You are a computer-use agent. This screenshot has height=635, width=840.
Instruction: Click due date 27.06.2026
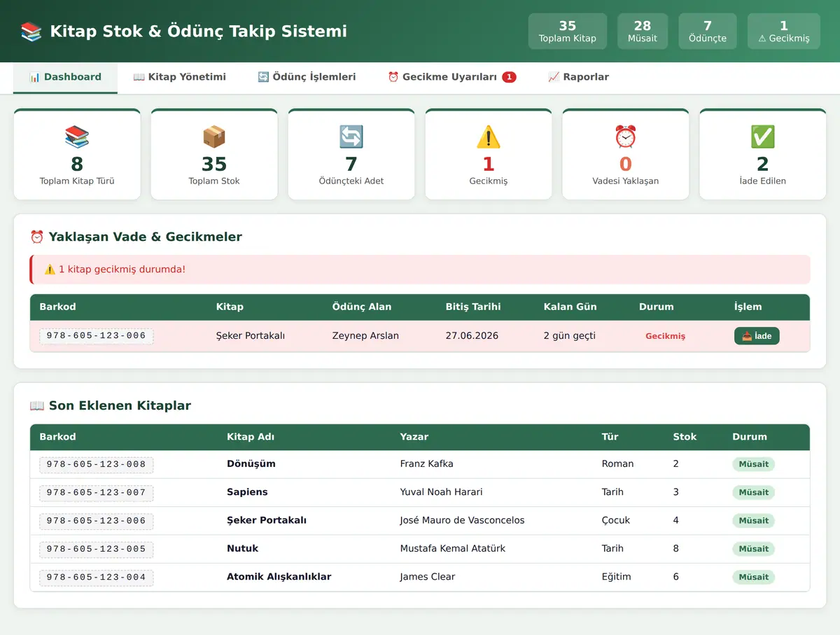point(472,336)
